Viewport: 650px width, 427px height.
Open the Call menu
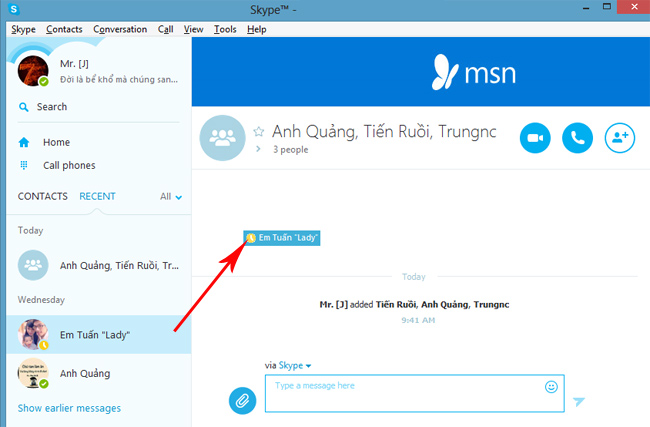coord(165,29)
